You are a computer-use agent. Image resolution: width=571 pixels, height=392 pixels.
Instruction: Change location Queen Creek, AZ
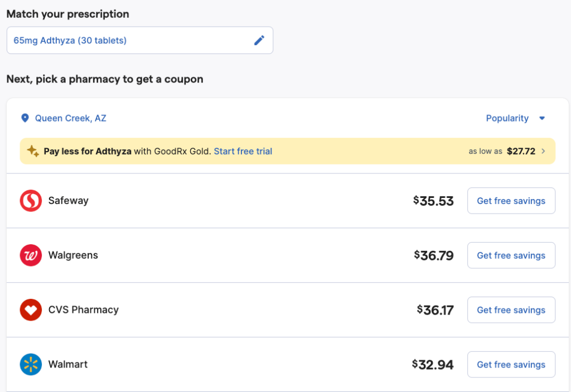70,118
